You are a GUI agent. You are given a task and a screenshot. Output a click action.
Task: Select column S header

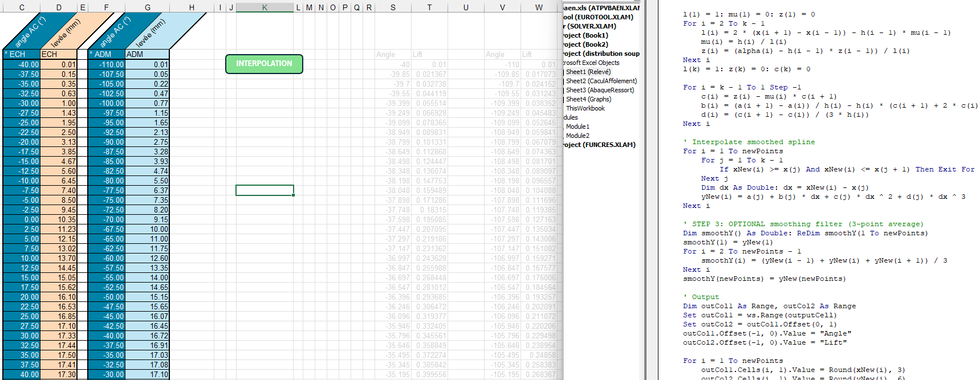(393, 7)
